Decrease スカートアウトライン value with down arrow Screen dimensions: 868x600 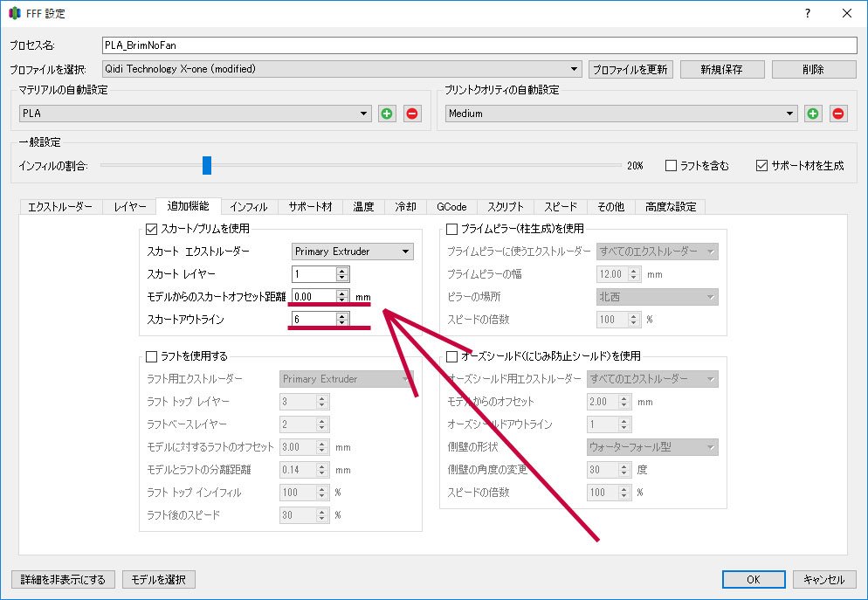(x=342, y=324)
